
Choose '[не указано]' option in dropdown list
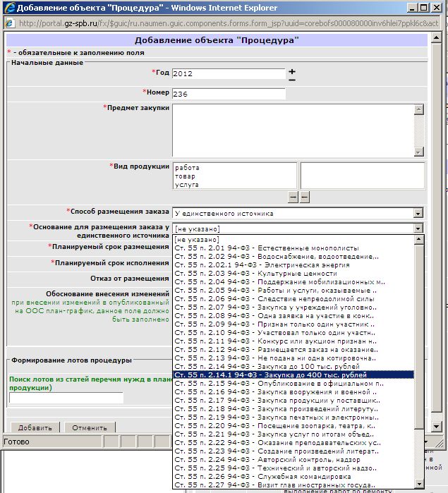[x=293, y=240]
